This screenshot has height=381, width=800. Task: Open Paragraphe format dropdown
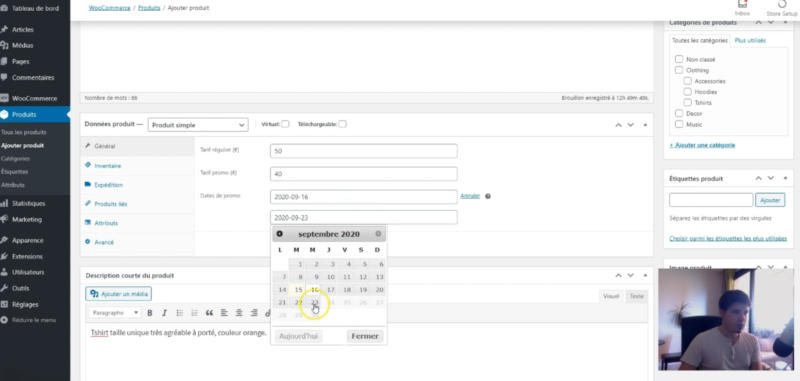[x=115, y=313]
